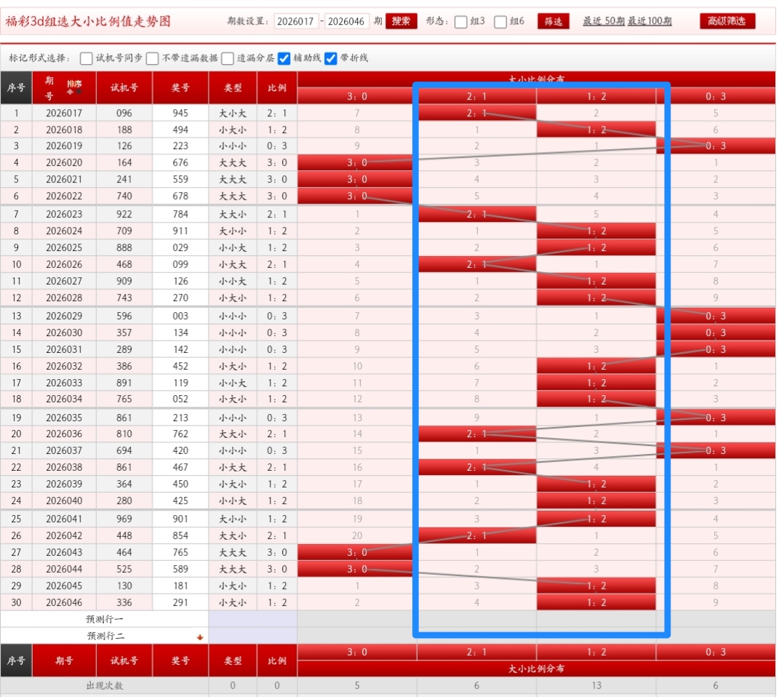Screen dimensions: 784x697
Task: Click the 搜索 button
Action: tap(403, 21)
